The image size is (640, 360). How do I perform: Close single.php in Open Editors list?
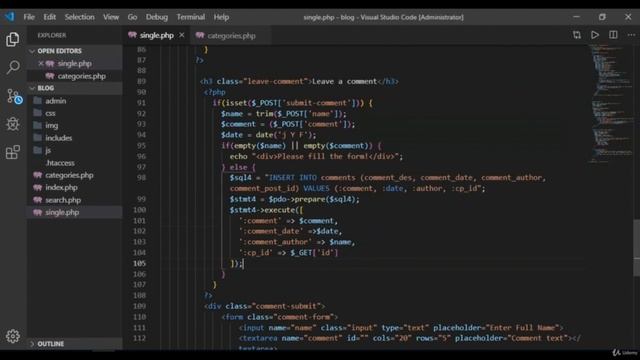[41, 63]
